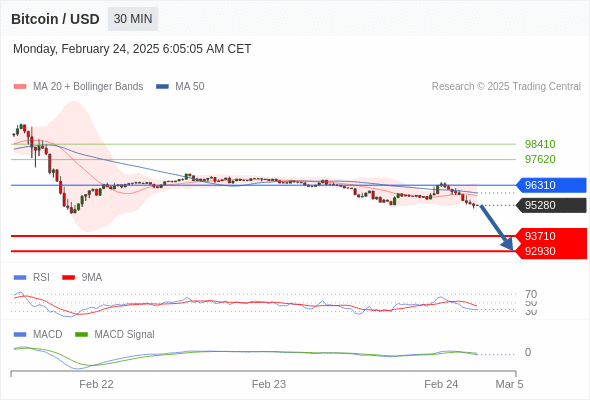Click the green 97620 resistance label
Viewport: 590px width, 400px height.
click(x=540, y=159)
